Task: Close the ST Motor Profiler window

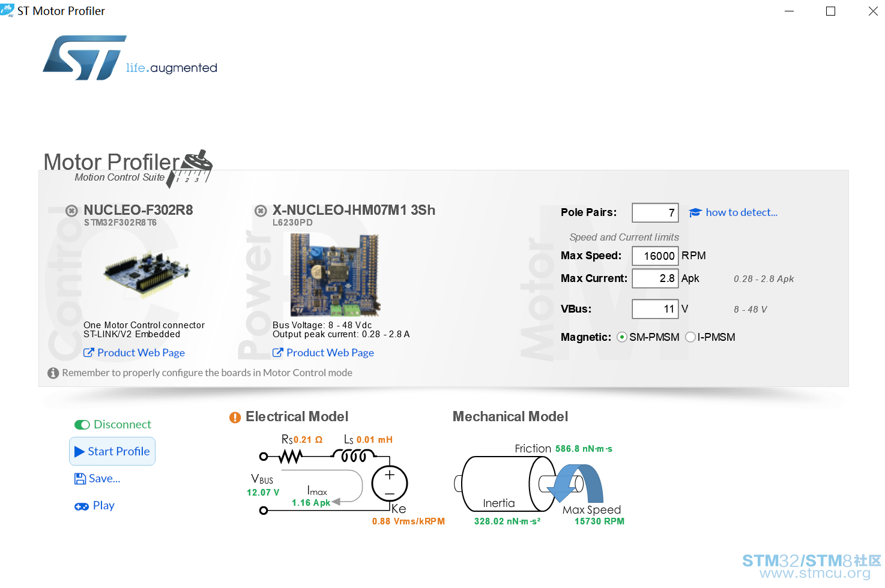Action: [x=873, y=11]
